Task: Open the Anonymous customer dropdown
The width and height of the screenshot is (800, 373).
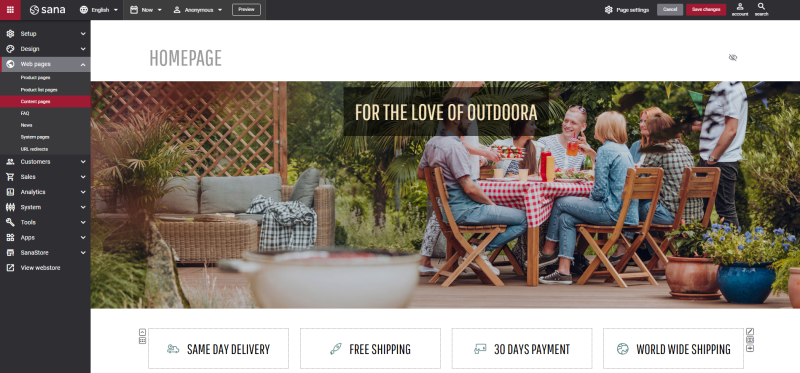Action: click(x=197, y=10)
